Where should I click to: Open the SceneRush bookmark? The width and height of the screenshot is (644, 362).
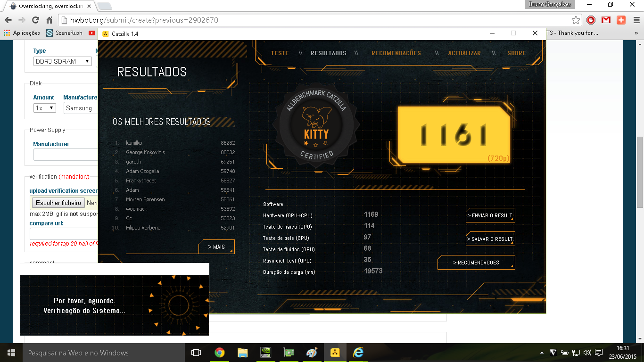click(64, 33)
